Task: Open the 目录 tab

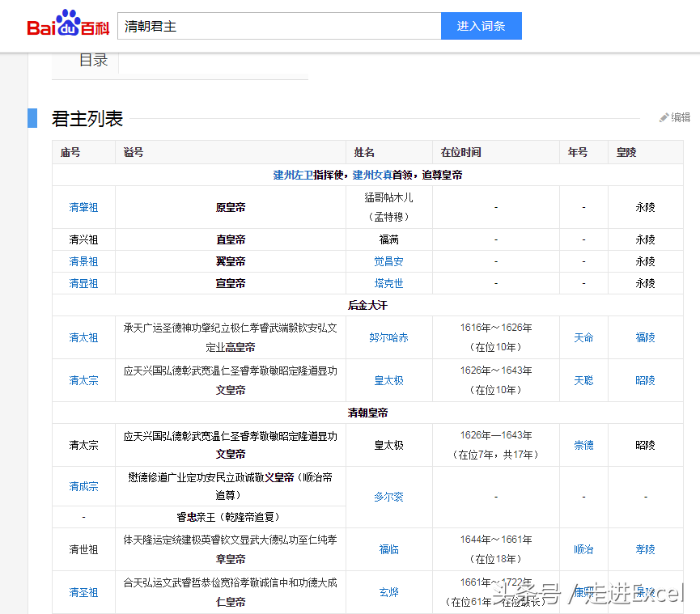Action: 93,60
